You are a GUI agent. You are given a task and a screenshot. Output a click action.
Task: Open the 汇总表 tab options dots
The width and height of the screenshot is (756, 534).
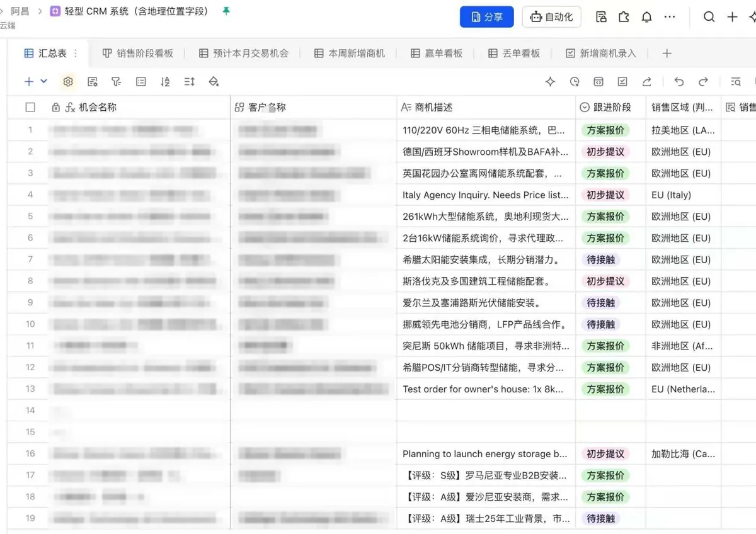[x=76, y=54]
